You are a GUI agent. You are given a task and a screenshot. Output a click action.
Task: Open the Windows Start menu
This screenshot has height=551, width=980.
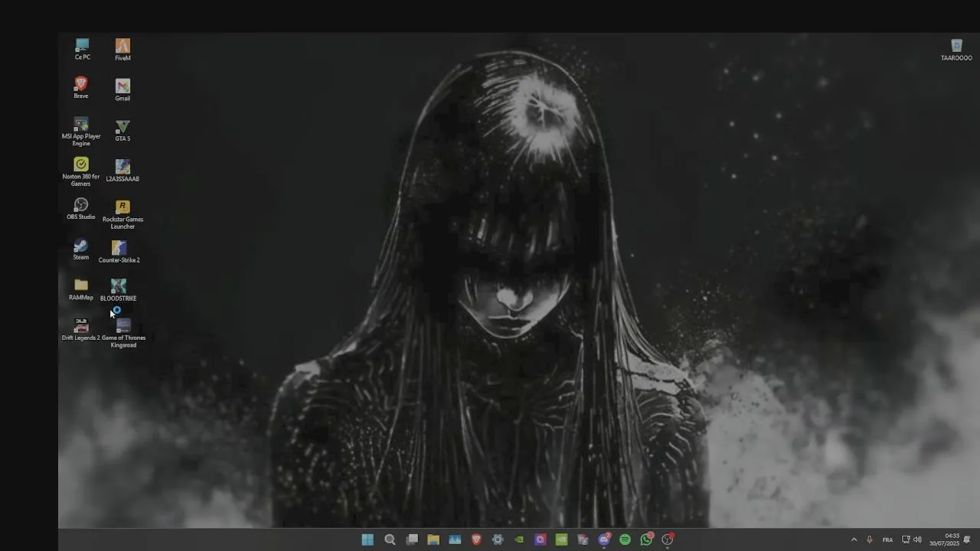pos(367,540)
